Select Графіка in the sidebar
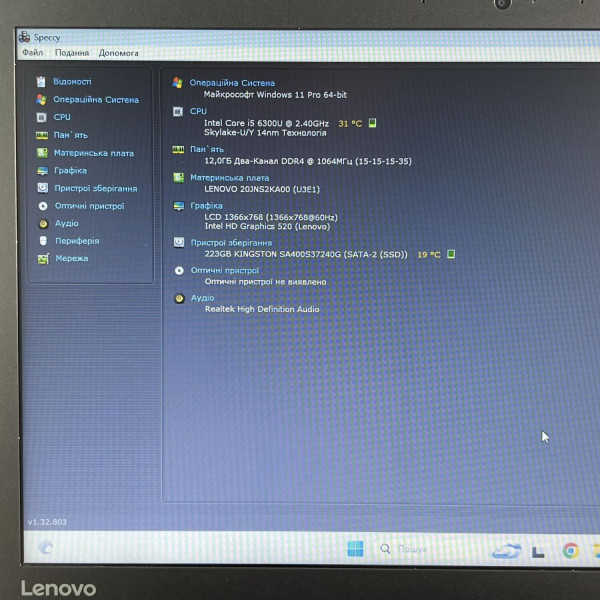Image resolution: width=600 pixels, height=600 pixels. coord(70,171)
